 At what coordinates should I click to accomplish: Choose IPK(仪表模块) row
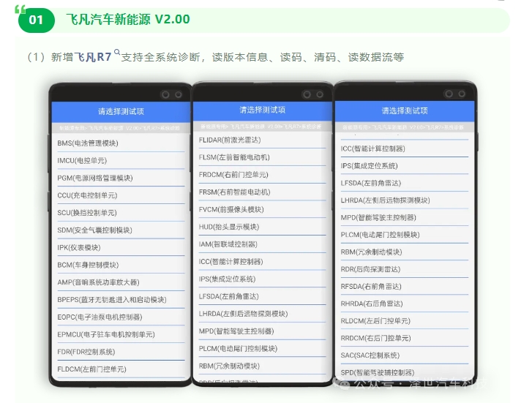coord(121,247)
